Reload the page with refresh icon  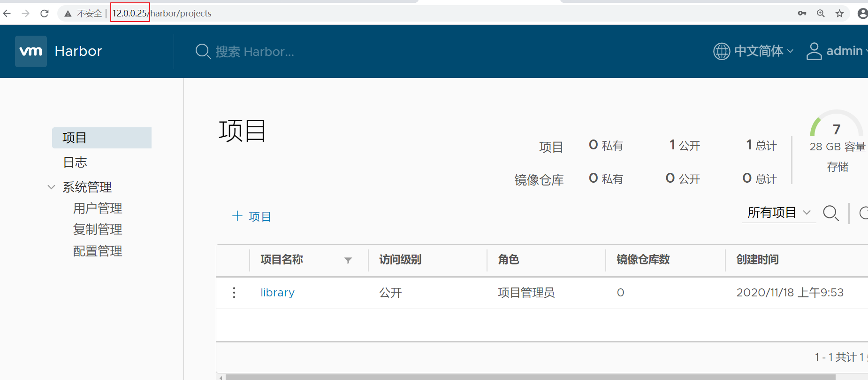(45, 14)
